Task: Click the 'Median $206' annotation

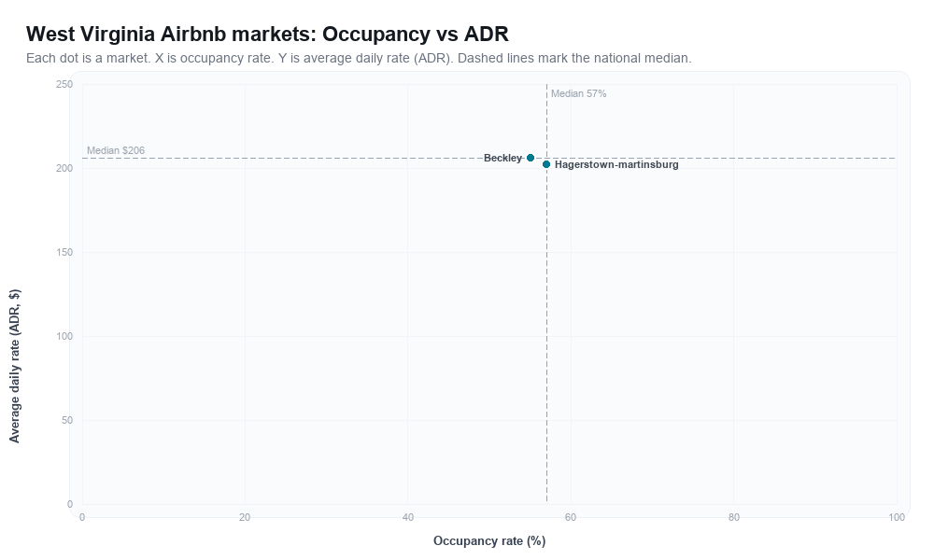Action: (116, 150)
